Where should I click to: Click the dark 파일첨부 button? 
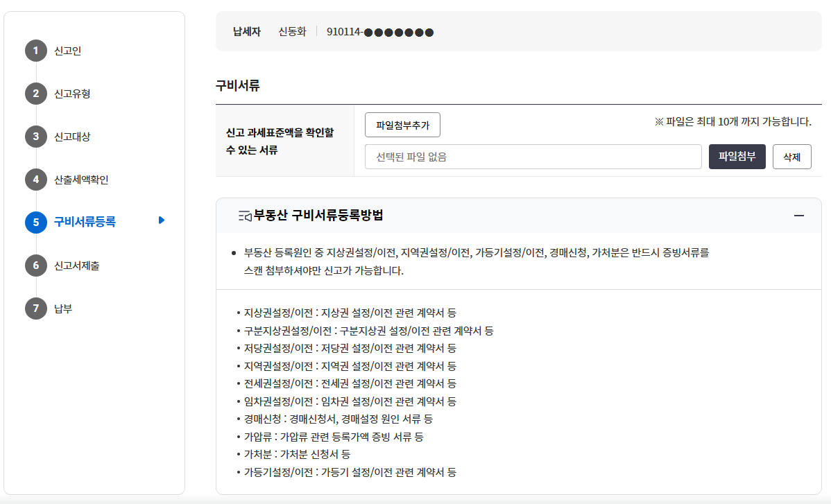coord(737,156)
